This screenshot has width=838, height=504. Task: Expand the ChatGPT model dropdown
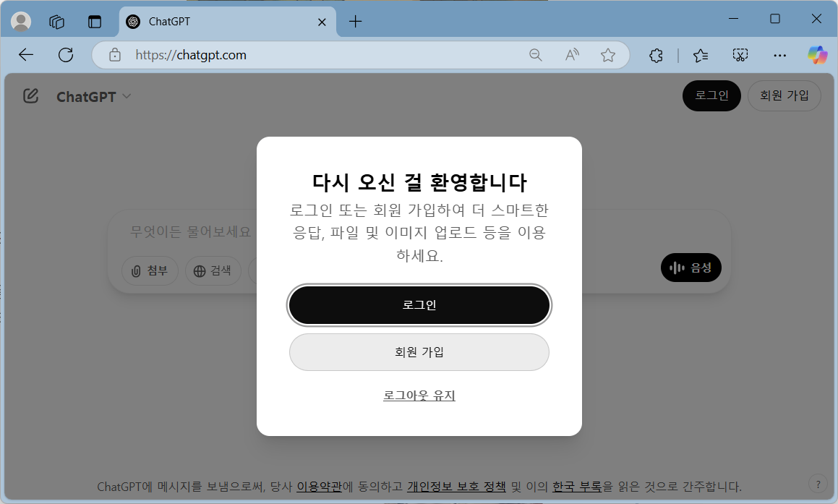point(93,97)
